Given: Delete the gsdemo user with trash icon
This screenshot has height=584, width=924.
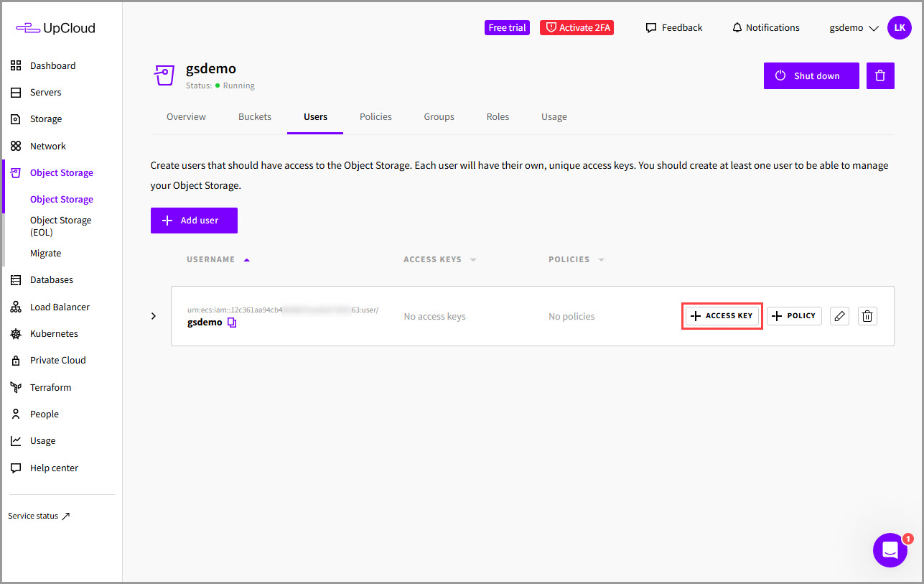Looking at the screenshot, I should [x=867, y=316].
